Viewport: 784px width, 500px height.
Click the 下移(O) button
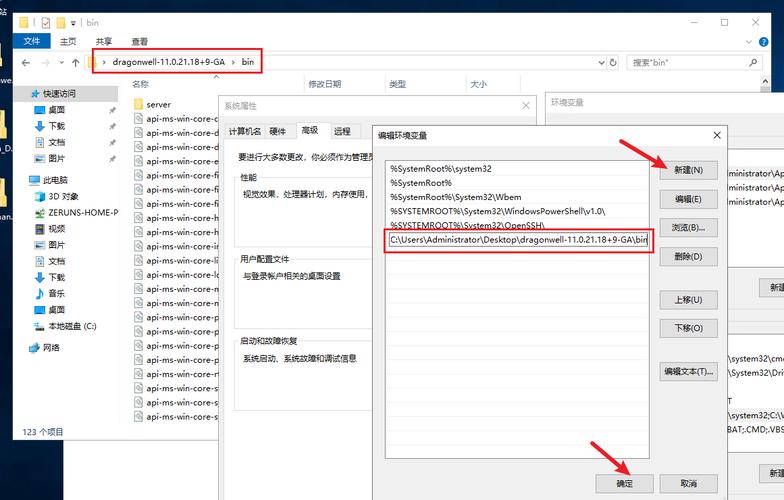pos(688,328)
